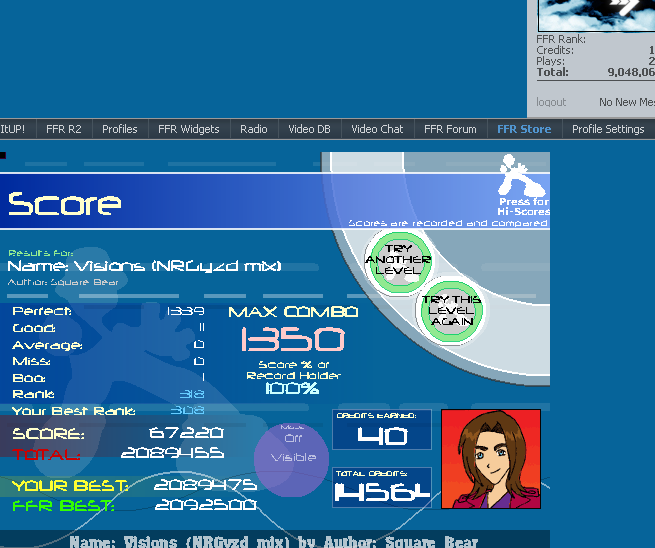Image resolution: width=655 pixels, height=548 pixels.
Task: Open the Profile Settings tab
Action: pyautogui.click(x=608, y=129)
